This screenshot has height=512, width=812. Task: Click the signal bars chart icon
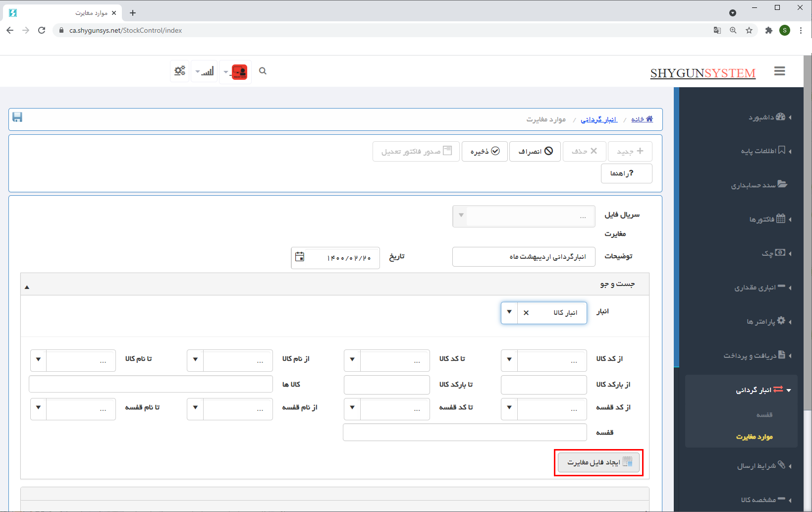click(208, 71)
